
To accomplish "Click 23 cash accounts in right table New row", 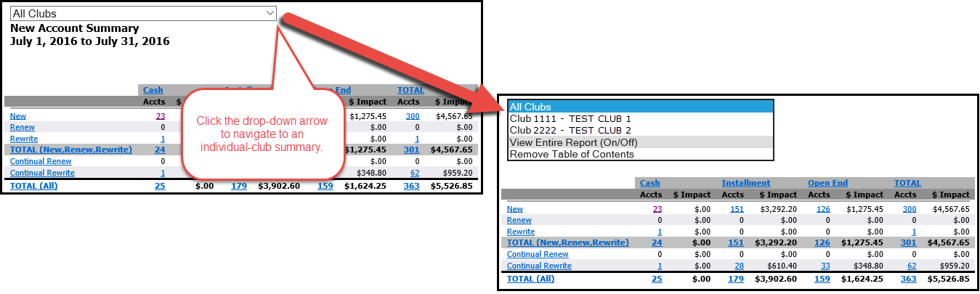I will coord(657,209).
